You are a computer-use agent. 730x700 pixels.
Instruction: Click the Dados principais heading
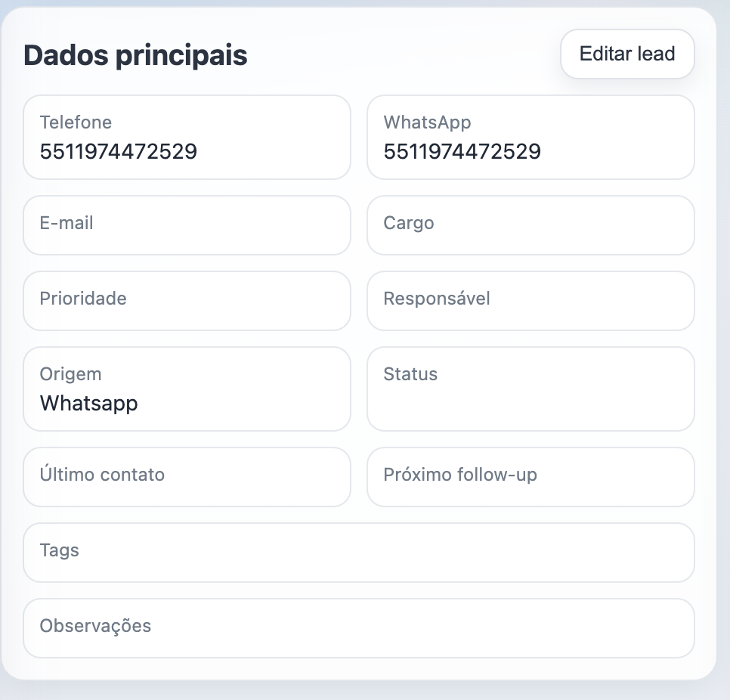[x=136, y=55]
